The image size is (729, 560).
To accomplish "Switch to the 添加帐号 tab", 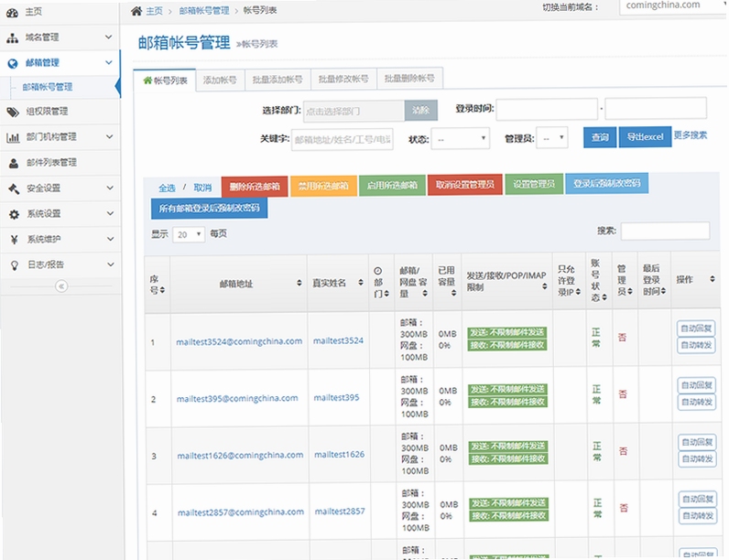I will pyautogui.click(x=220, y=80).
